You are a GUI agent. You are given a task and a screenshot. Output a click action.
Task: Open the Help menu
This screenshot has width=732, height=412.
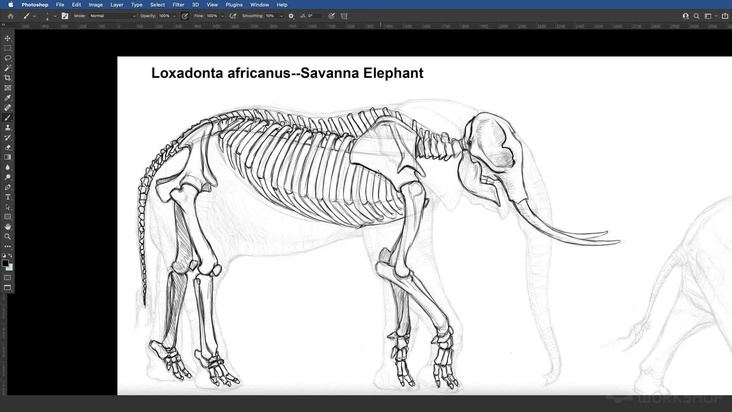tap(282, 5)
